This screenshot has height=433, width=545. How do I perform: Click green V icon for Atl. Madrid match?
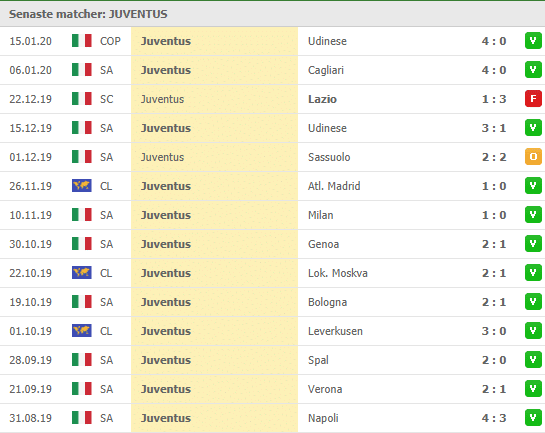533,186
